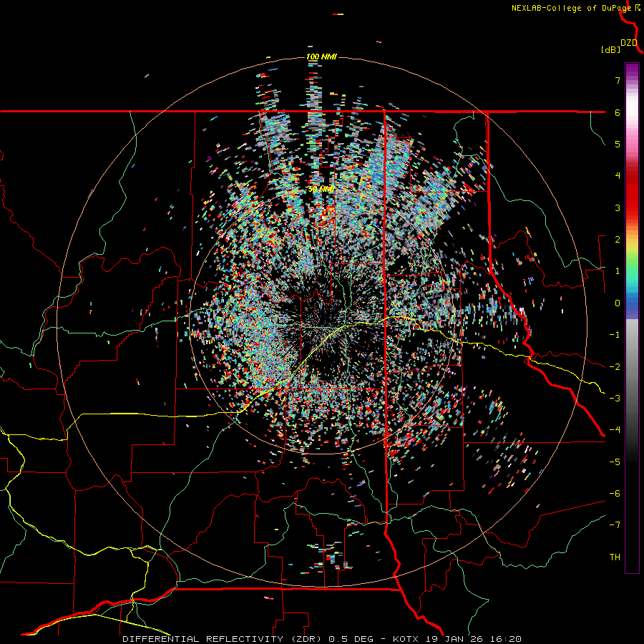Click the "-3" value on color scale
644x644 pixels.
pos(615,399)
